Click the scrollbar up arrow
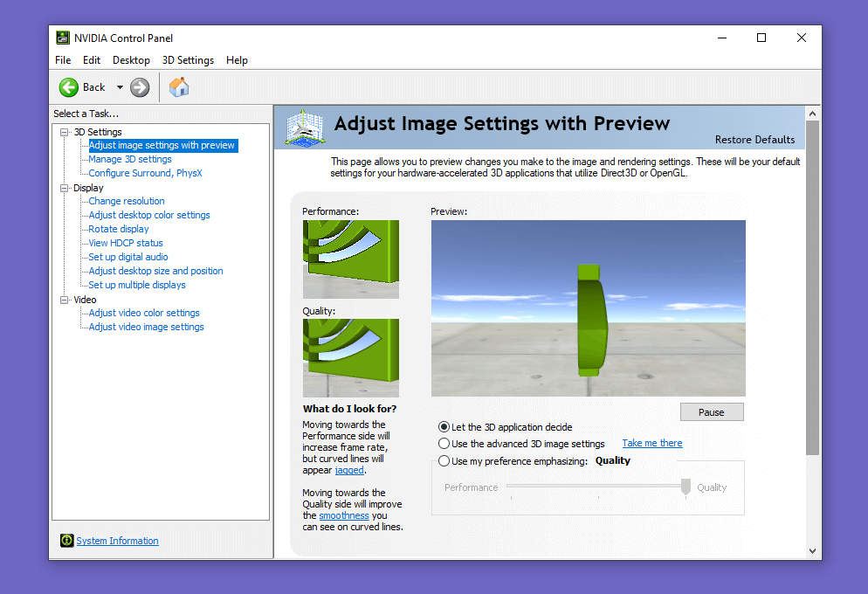Screen dimensions: 868x594 coord(812,114)
